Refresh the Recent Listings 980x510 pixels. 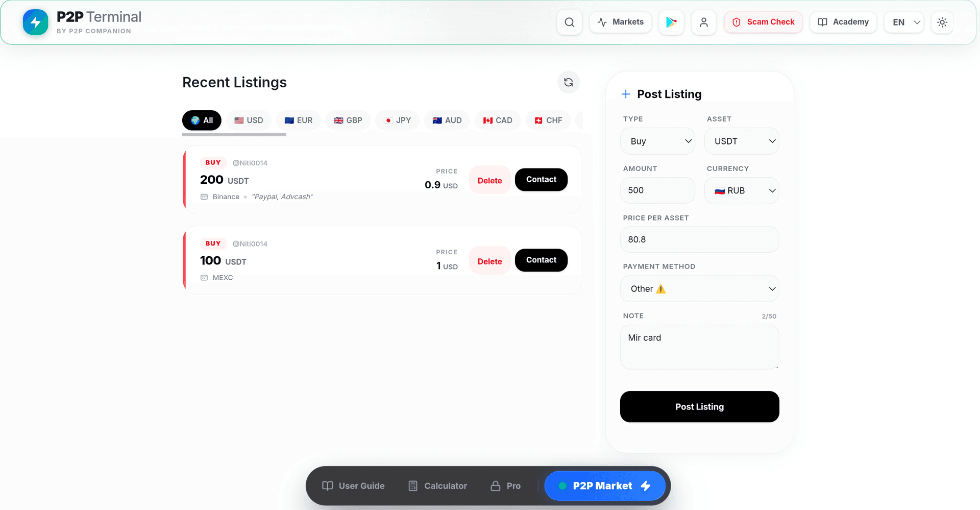click(x=569, y=82)
